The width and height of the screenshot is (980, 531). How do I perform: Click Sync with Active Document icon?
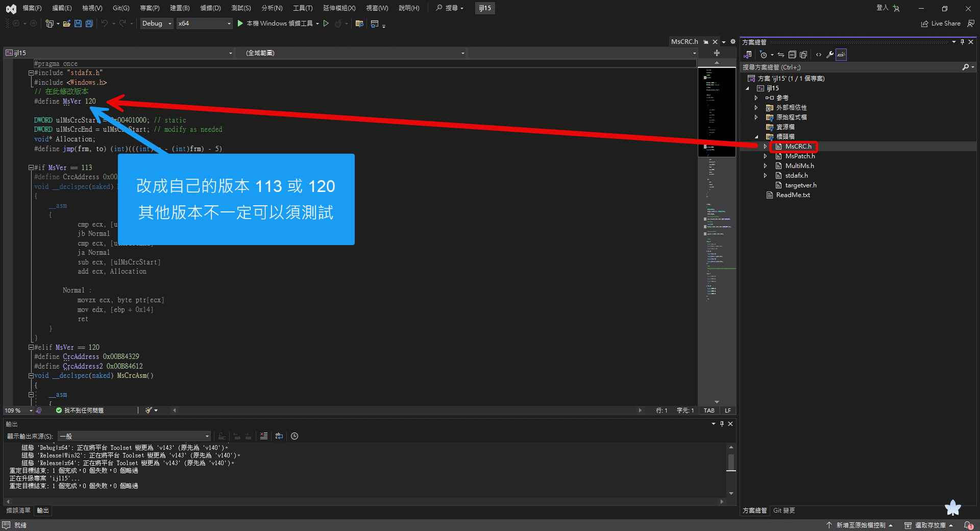click(x=781, y=55)
